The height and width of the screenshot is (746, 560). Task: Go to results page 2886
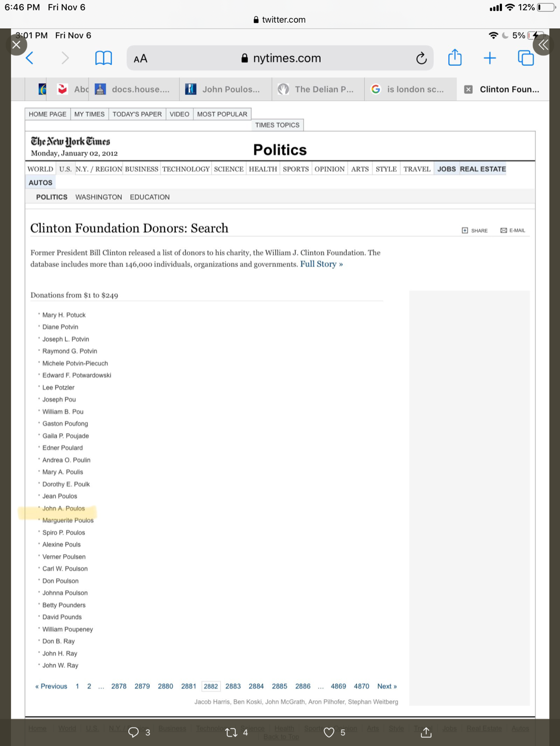303,686
